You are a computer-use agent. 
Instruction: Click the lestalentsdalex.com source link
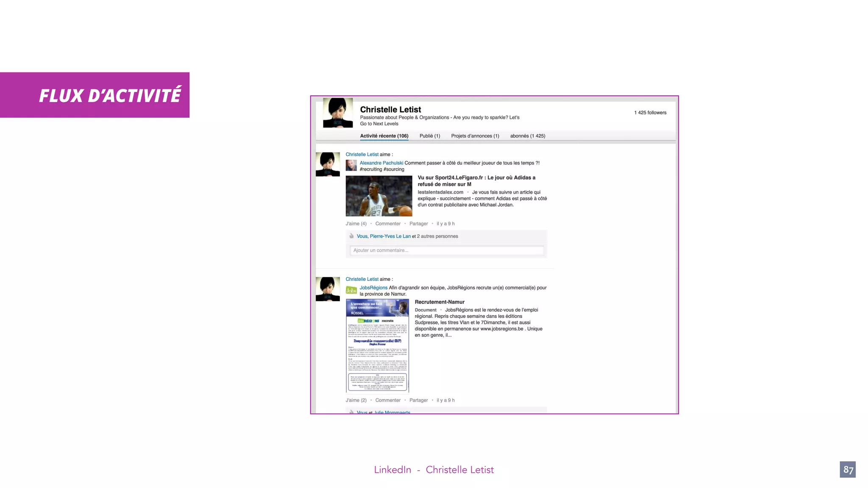[440, 192]
